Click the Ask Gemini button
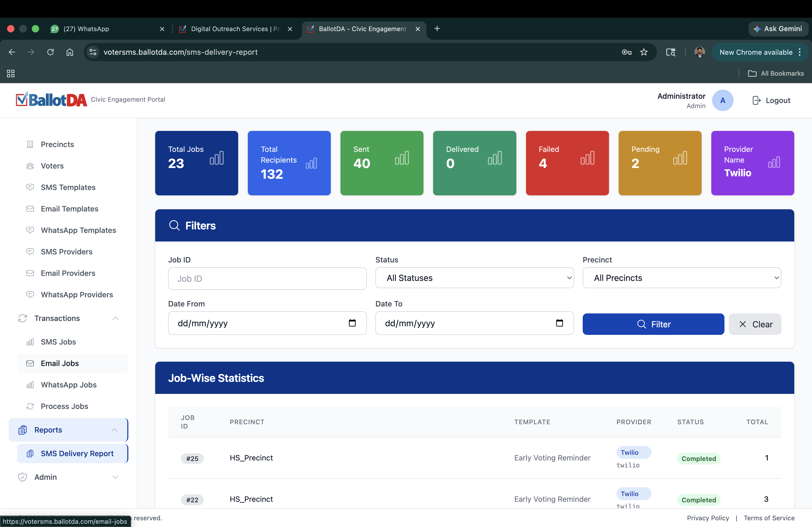The image size is (812, 527). tap(778, 29)
